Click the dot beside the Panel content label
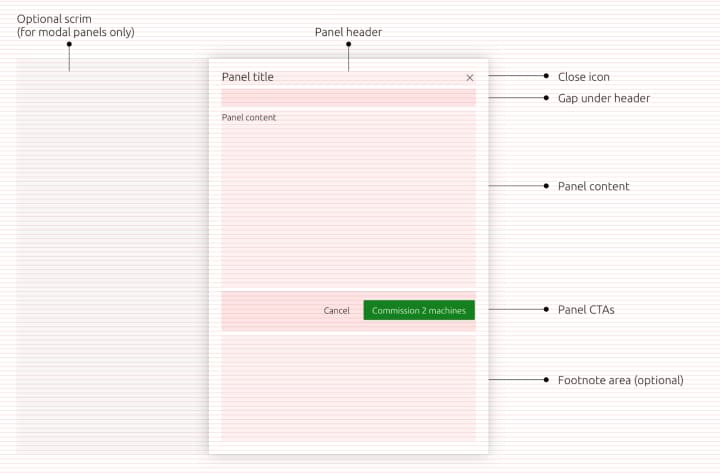This screenshot has height=473, width=720. pos(546,186)
